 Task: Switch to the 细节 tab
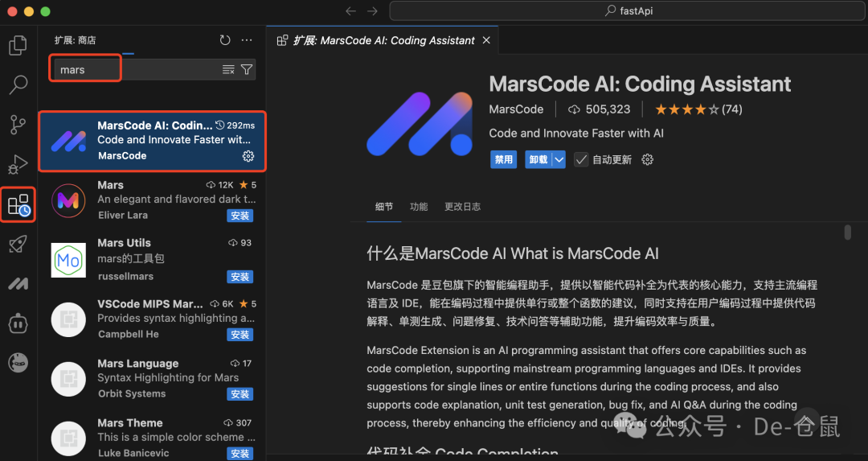coord(383,207)
